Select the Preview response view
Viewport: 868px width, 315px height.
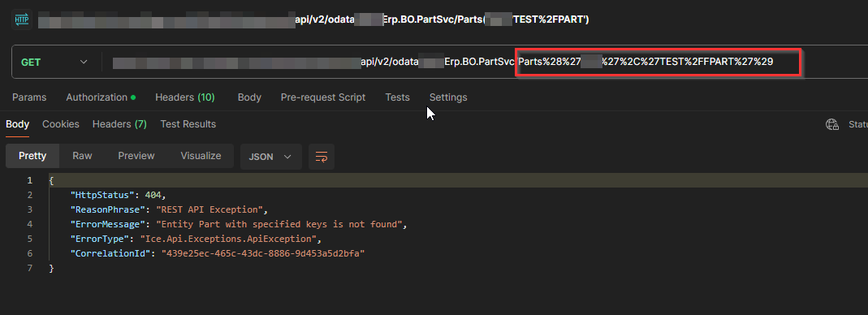coord(136,156)
